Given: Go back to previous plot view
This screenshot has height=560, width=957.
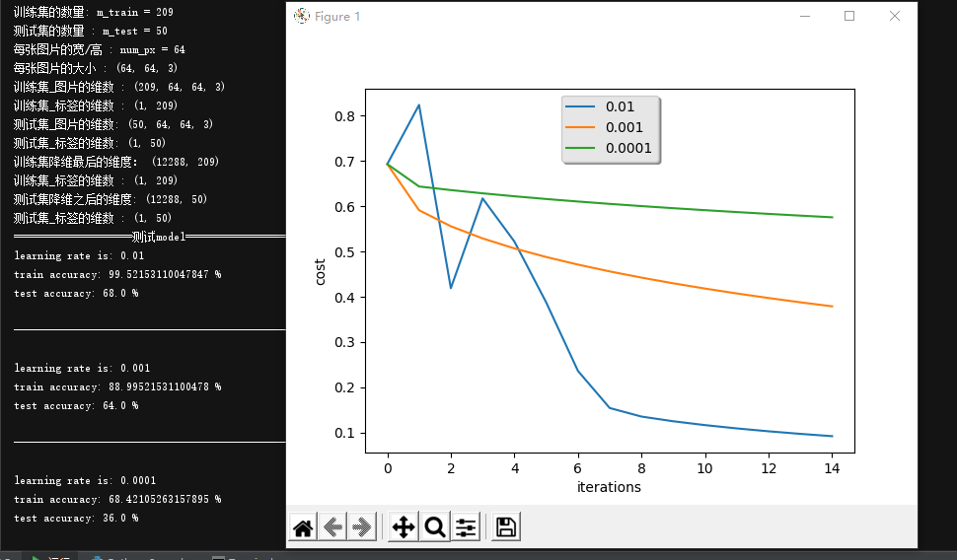Looking at the screenshot, I should 332,527.
